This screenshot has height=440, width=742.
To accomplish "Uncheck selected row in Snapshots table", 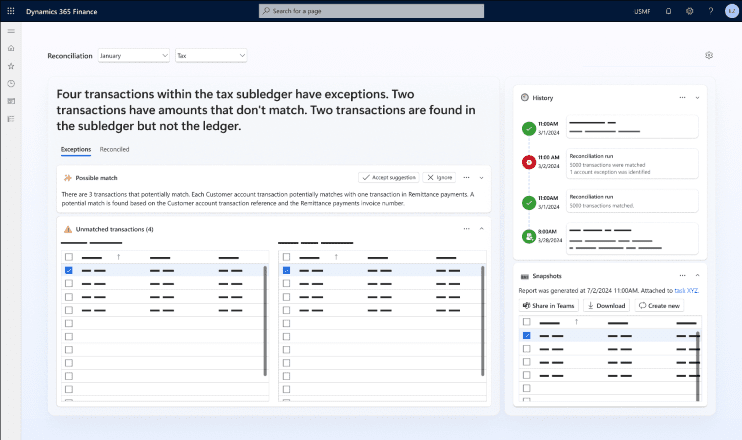I will click(527, 336).
